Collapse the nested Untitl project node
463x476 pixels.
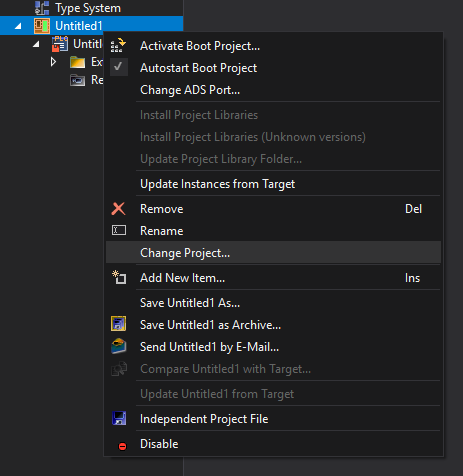(36, 44)
